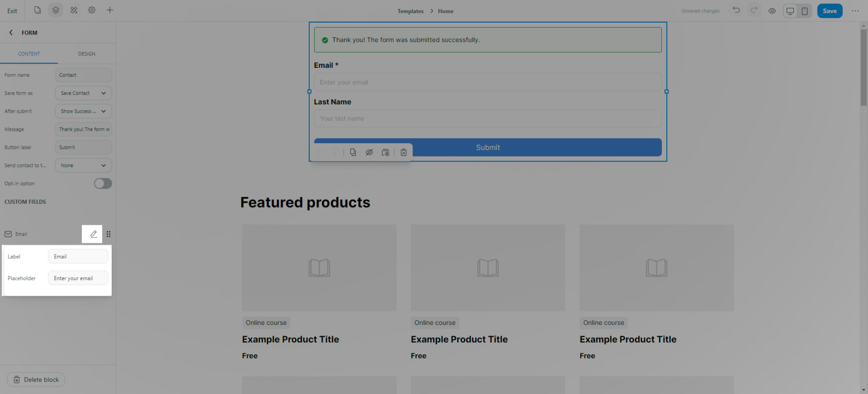This screenshot has width=868, height=394.
Task: Click the pencil edit icon for Email field
Action: click(x=93, y=234)
